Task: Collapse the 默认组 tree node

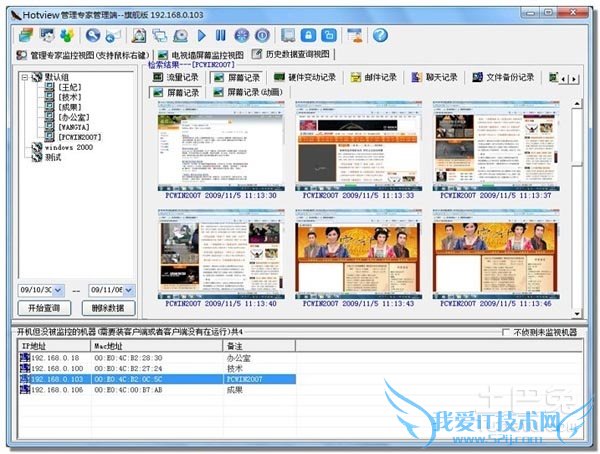Action: [x=24, y=77]
